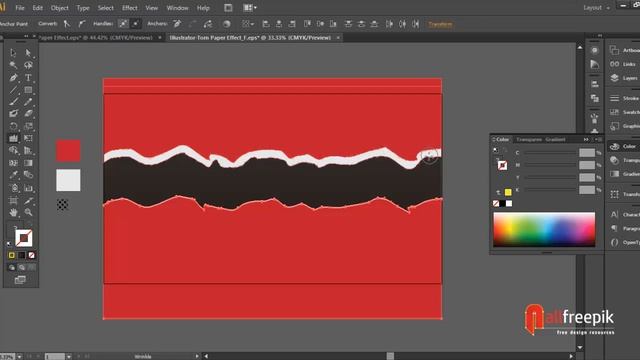Enable Draw Normal mode
Screen dimensions: 640x360
[11, 268]
